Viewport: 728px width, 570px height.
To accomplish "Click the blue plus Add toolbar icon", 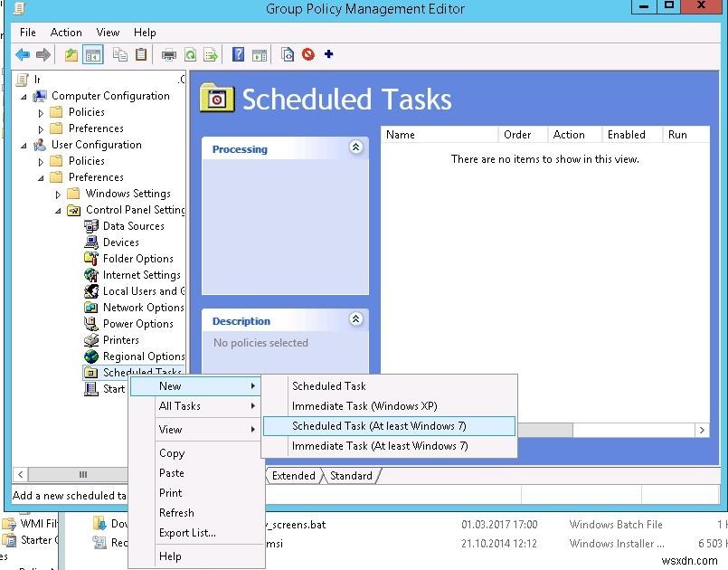I will click(x=329, y=54).
